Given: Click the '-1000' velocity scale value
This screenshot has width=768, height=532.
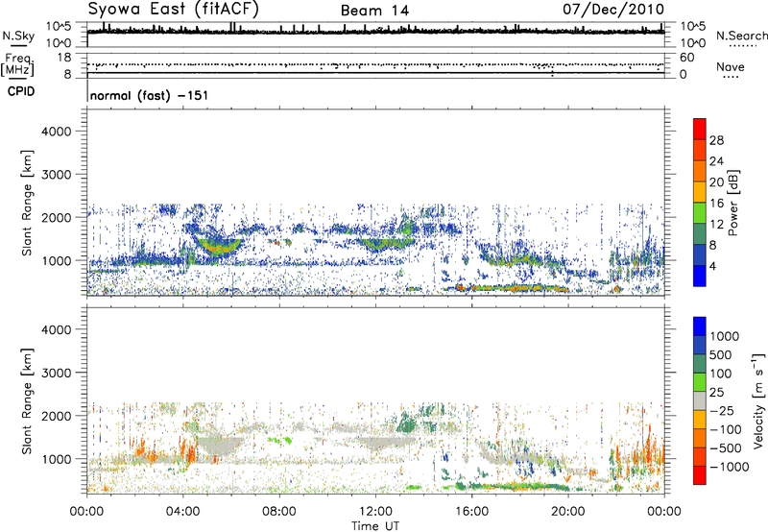Looking at the screenshot, I should coord(729,467).
